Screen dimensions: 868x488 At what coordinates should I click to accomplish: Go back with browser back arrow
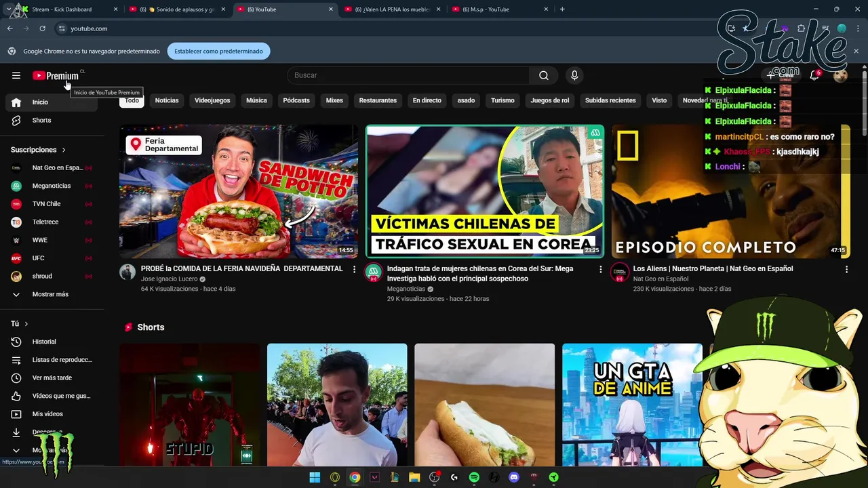pyautogui.click(x=9, y=28)
